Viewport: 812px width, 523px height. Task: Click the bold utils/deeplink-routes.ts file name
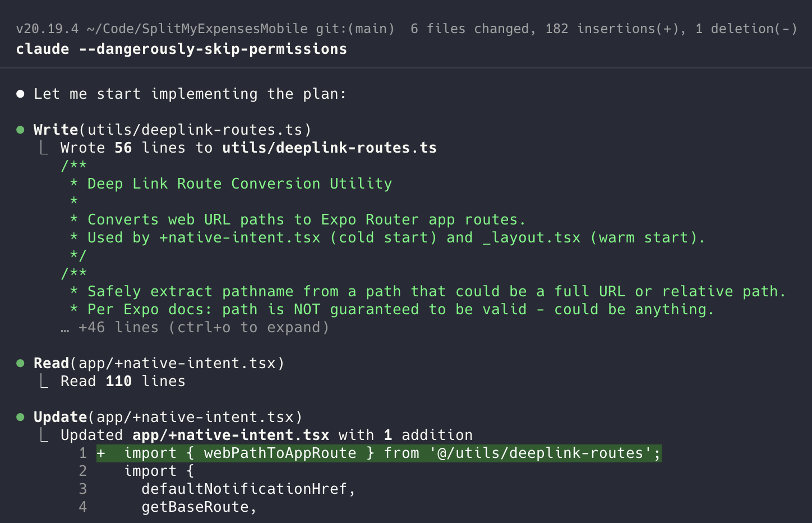tap(329, 148)
